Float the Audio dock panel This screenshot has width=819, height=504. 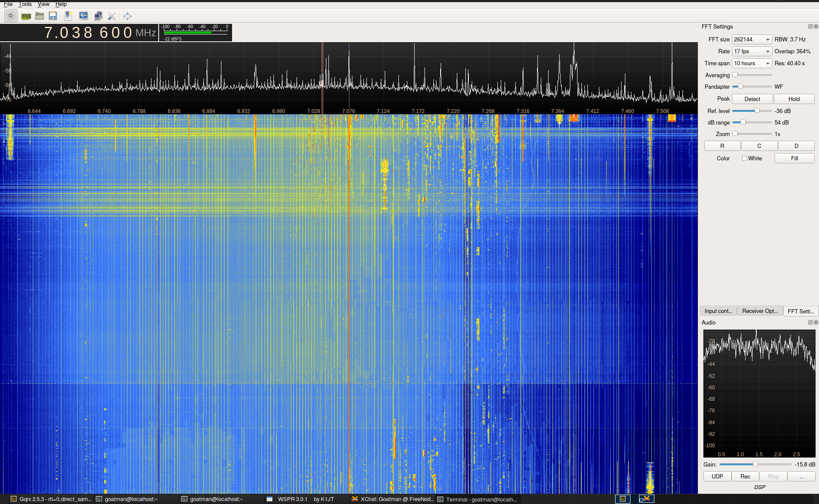tap(810, 322)
